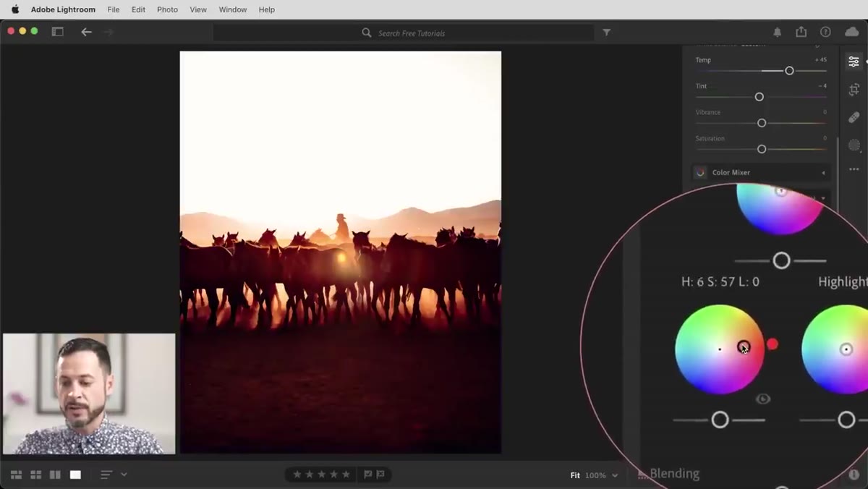Click the Blending label
This screenshot has height=489, width=868.
674,474
